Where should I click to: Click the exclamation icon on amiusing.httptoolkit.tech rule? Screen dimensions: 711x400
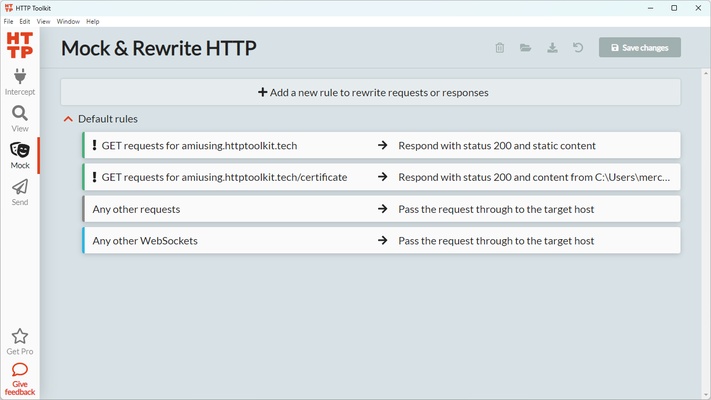tap(94, 145)
